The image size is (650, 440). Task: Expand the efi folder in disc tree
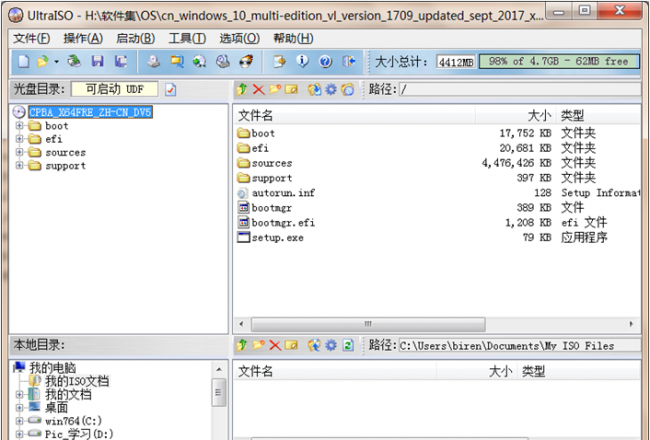pos(19,139)
